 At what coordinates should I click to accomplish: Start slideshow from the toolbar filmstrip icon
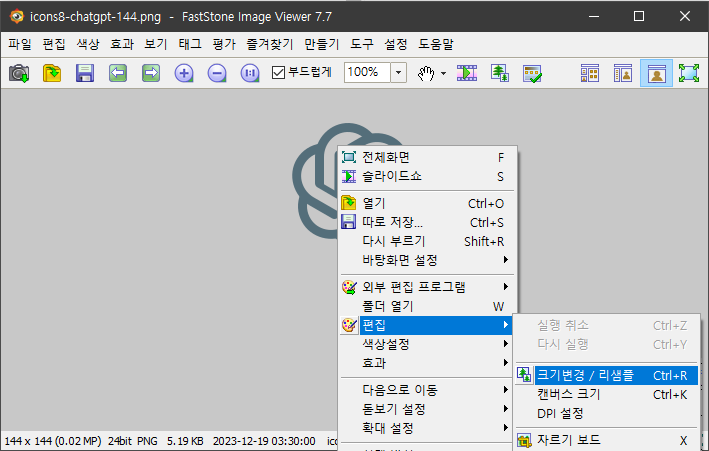pyautogui.click(x=467, y=73)
